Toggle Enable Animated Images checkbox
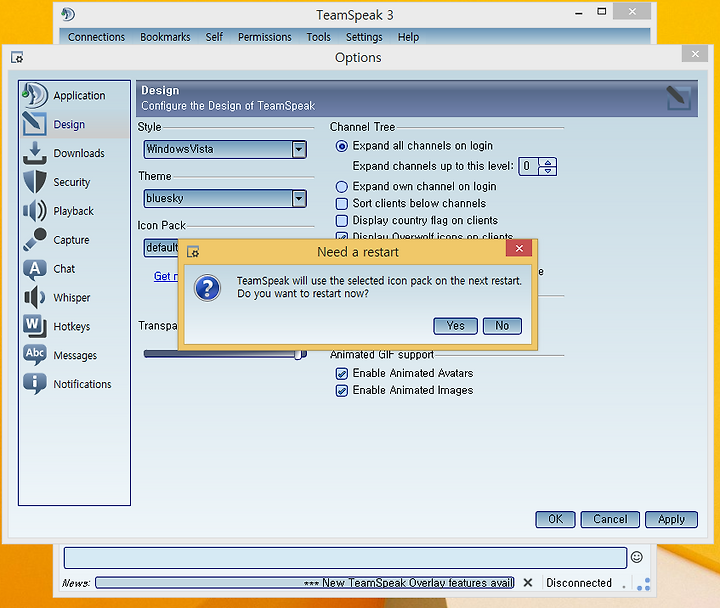The height and width of the screenshot is (608, 720). pos(342,390)
